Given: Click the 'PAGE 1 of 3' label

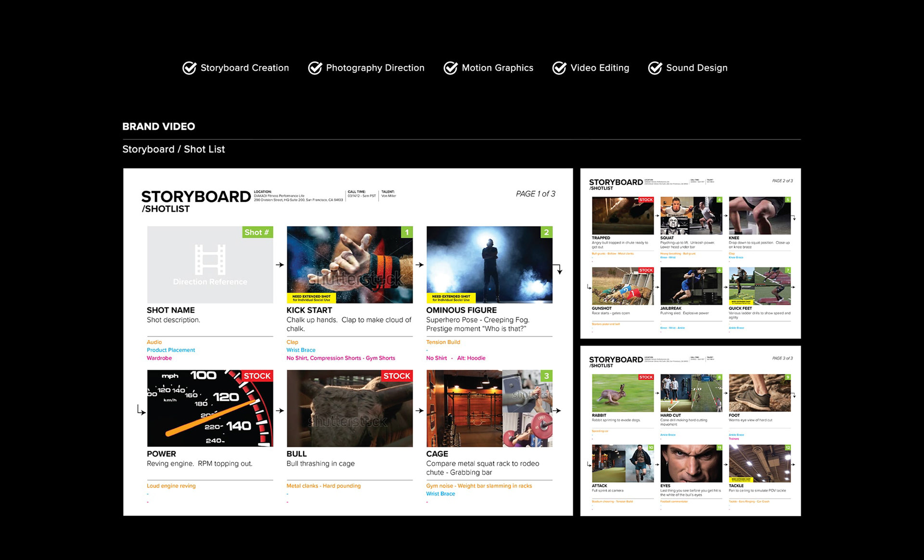Looking at the screenshot, I should point(535,194).
